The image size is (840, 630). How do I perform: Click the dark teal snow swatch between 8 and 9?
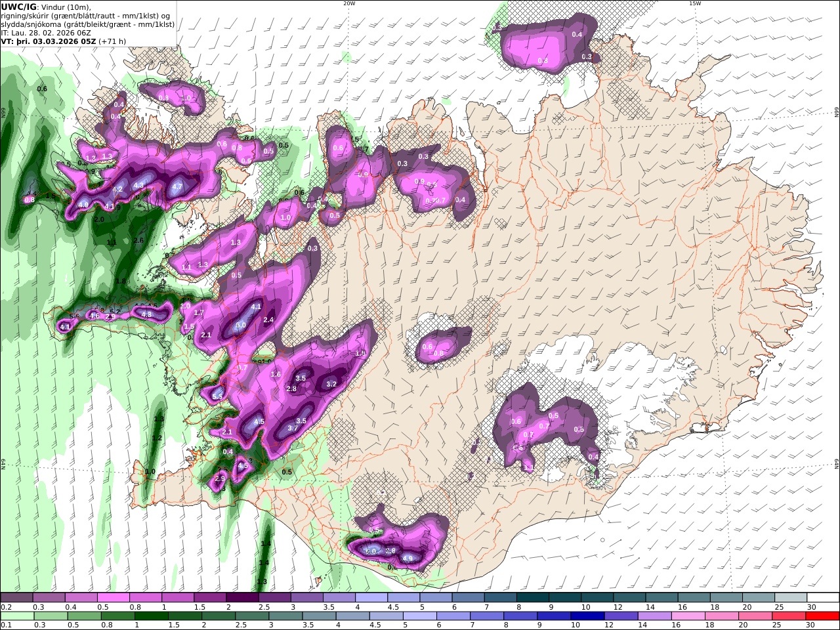click(533, 598)
